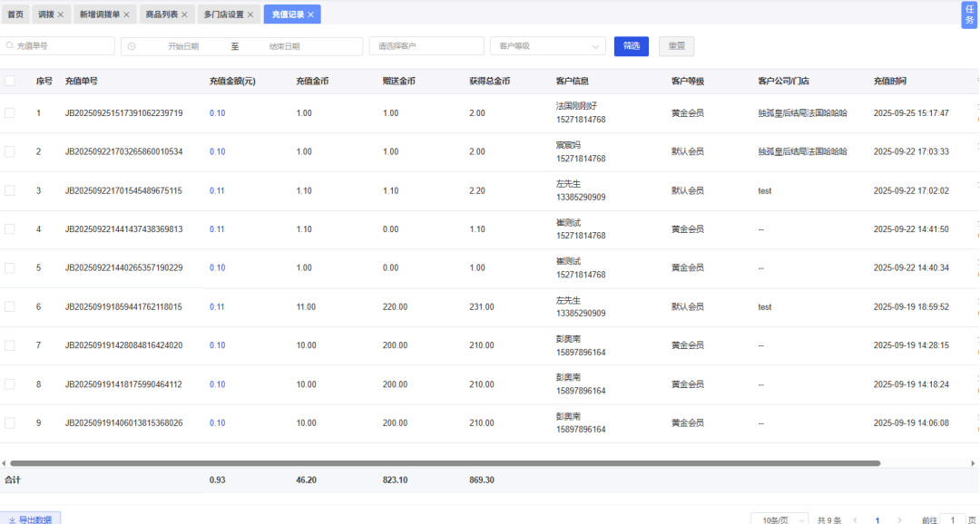Click the 导出数据 export button
Viewport: 980px width, 524px height.
click(x=31, y=519)
